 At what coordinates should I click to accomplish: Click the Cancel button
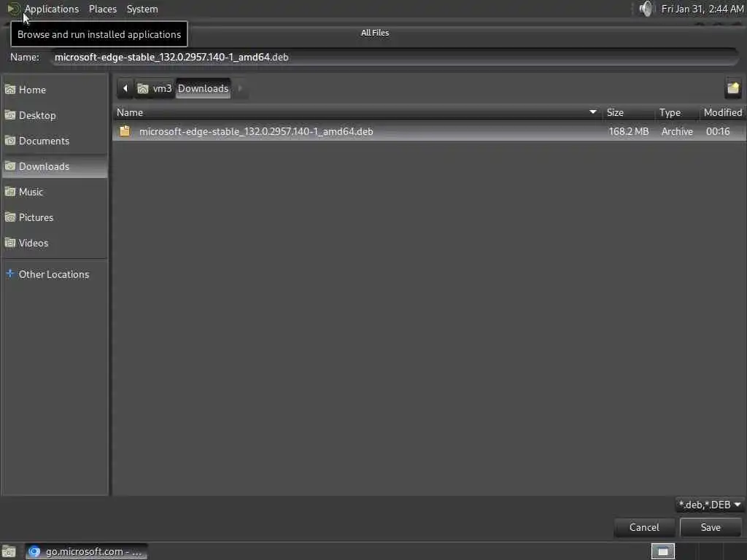[644, 528]
